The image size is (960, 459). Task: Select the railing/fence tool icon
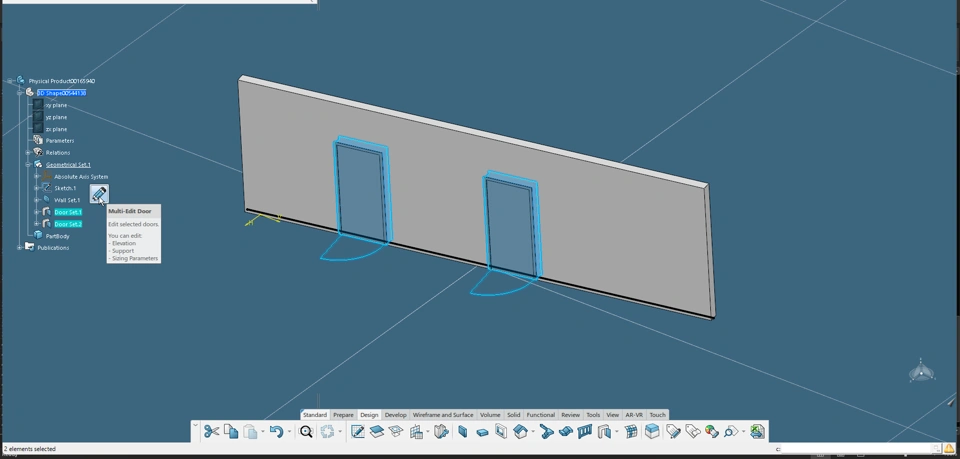[583, 431]
